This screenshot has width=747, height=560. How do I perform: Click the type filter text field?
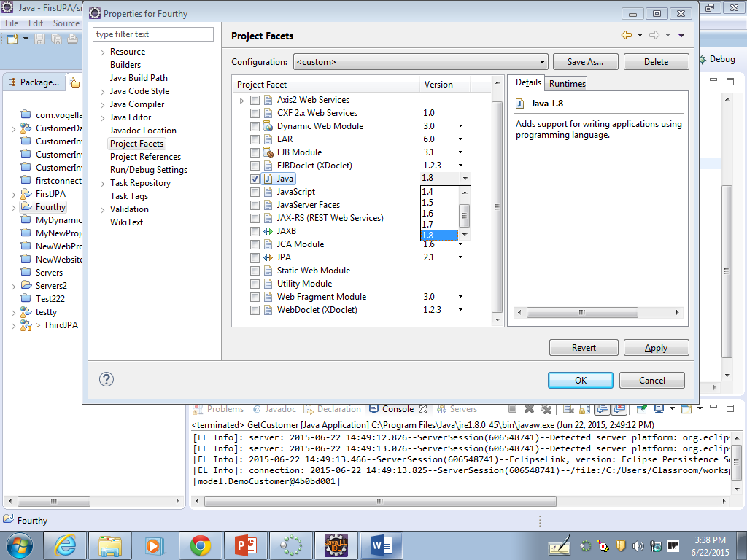[153, 34]
